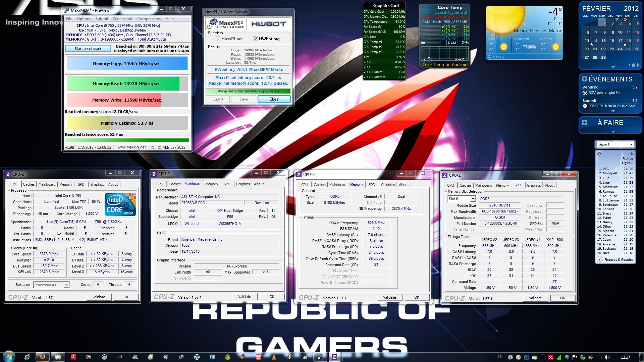Click the Foreca weather credit link
This screenshot has height=362, width=644.
496,57
